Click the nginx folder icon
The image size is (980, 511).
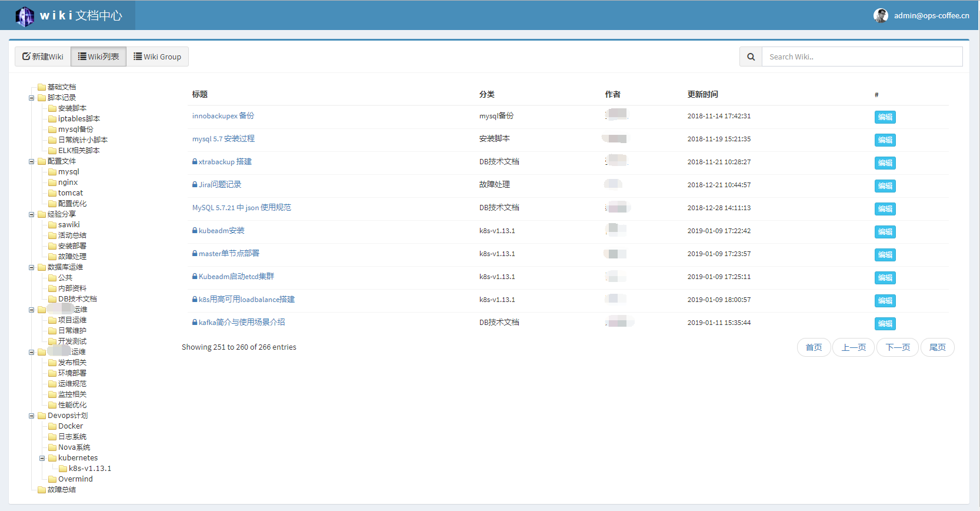pyautogui.click(x=52, y=182)
